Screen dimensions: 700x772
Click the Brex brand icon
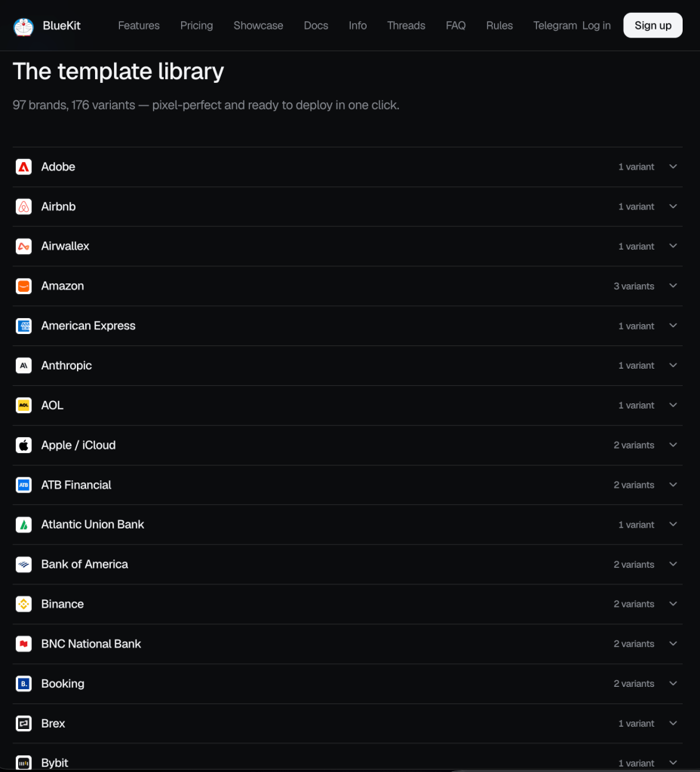click(23, 723)
